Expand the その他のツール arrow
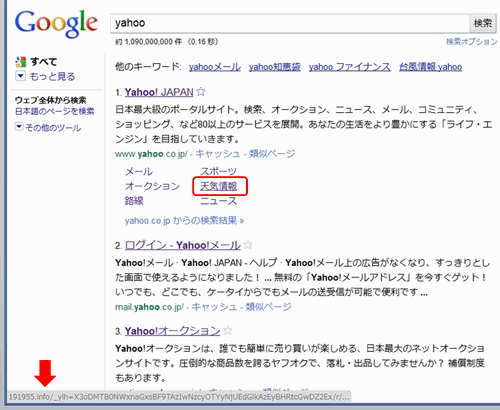 tap(19, 127)
